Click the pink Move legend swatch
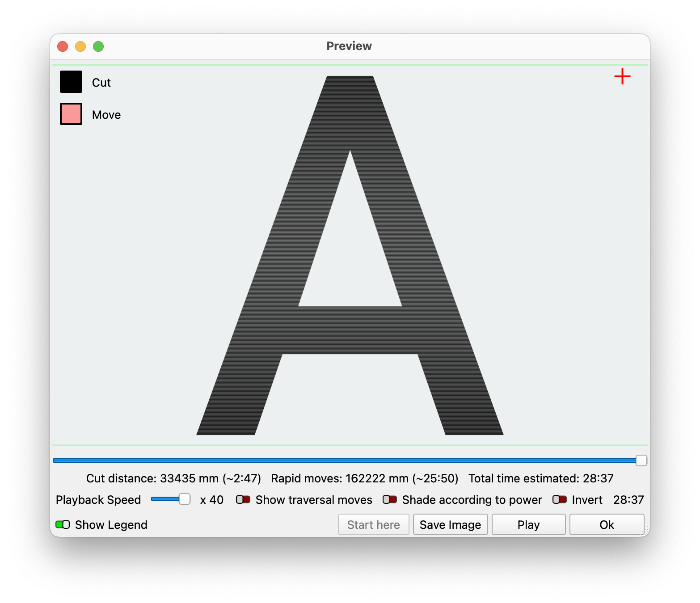700x603 pixels. click(x=71, y=114)
